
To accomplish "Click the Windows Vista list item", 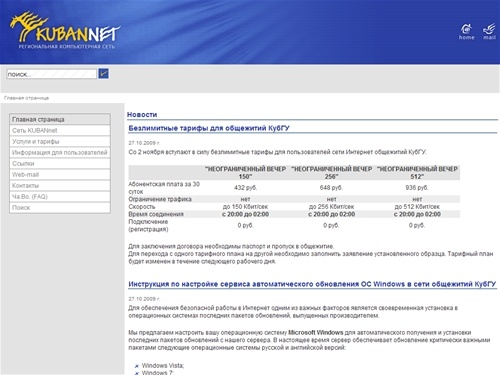I will point(163,365).
